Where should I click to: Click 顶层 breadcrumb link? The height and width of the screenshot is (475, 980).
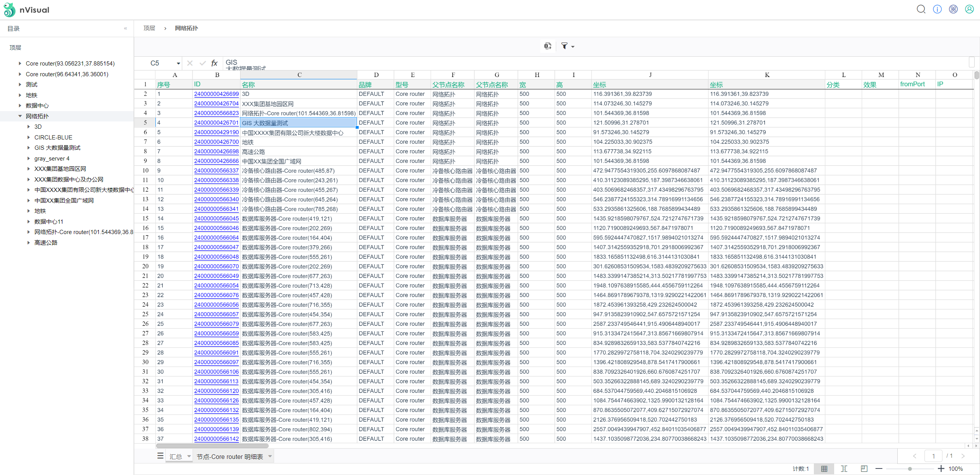[x=149, y=28]
